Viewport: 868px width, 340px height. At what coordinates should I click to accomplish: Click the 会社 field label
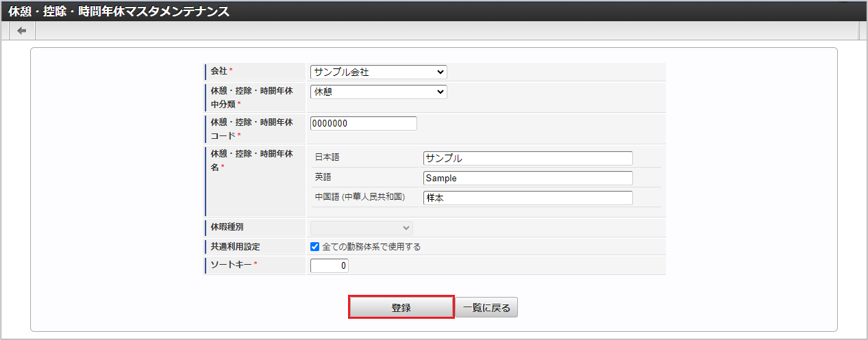219,71
